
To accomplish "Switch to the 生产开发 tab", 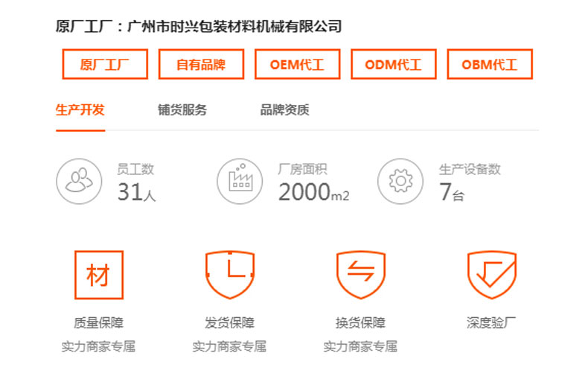I will click(80, 110).
